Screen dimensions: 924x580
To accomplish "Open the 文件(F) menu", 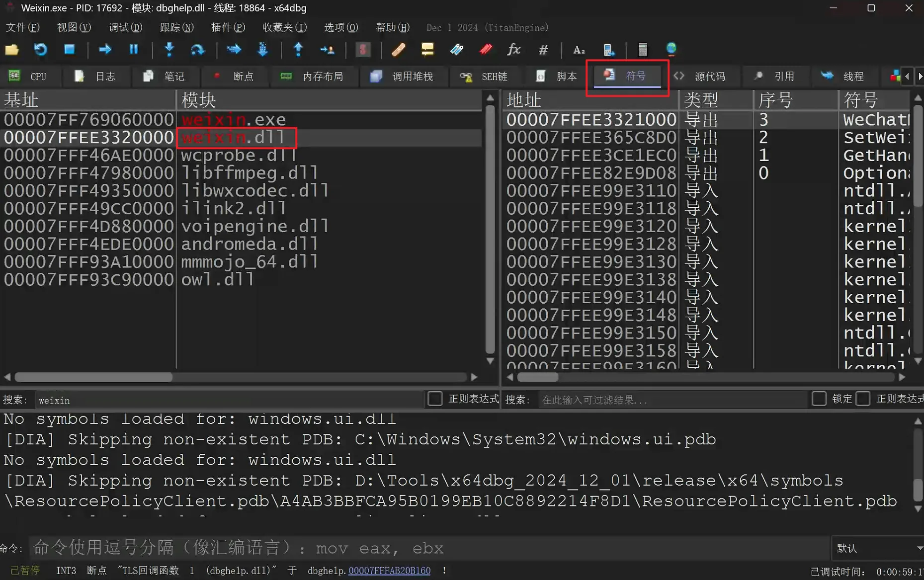I will 22,27.
